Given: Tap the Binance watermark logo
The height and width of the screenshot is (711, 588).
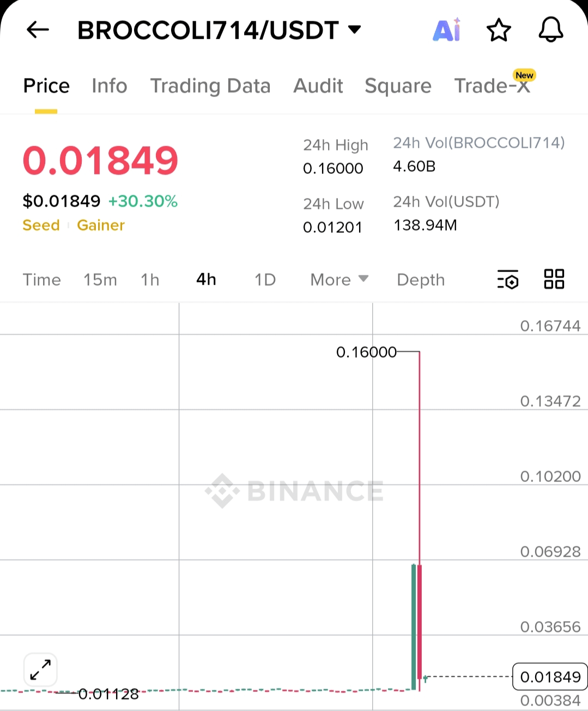Looking at the screenshot, I should (x=294, y=491).
